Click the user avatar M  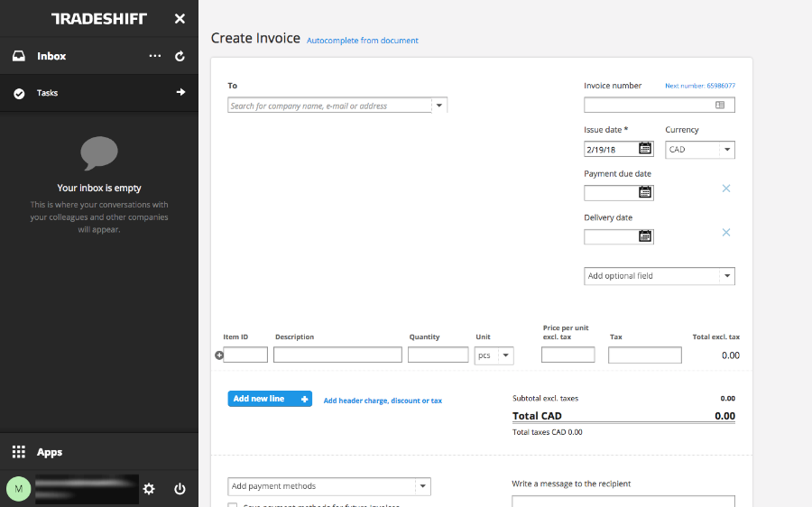[x=19, y=488]
